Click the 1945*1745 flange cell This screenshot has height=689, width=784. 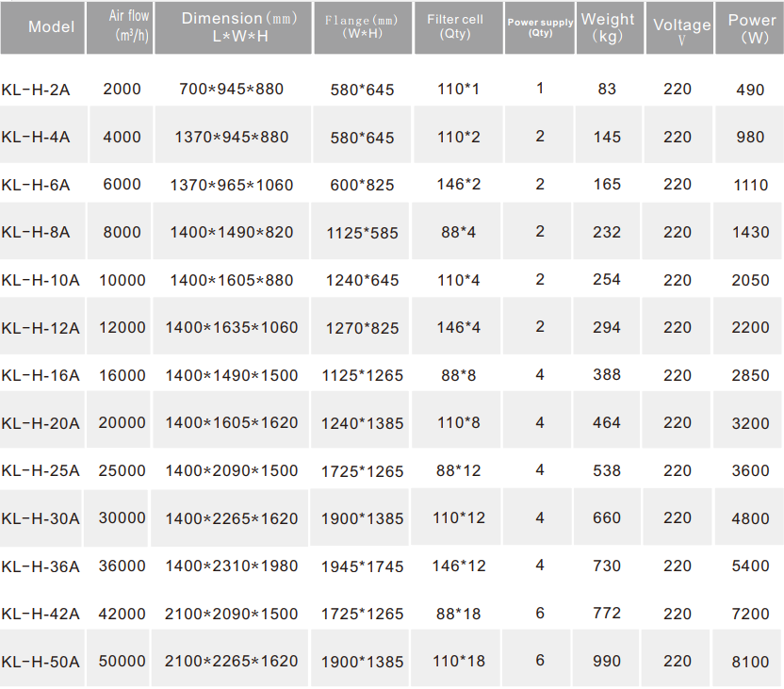(x=362, y=566)
